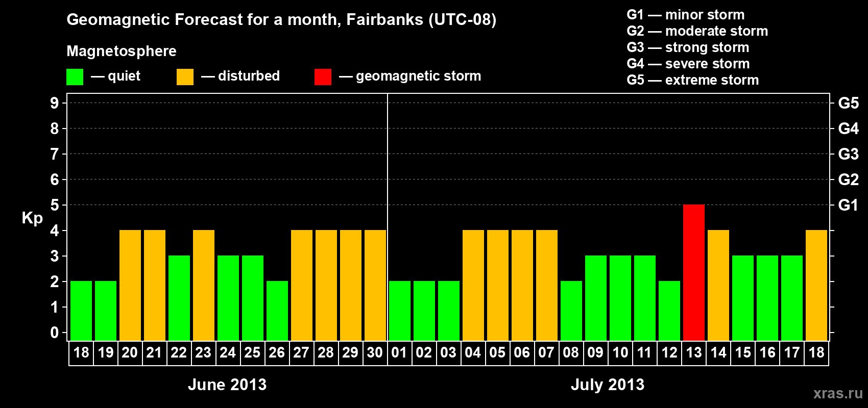The width and height of the screenshot is (868, 408).
Task: Select the orange bar for June 23
Action: click(x=204, y=286)
